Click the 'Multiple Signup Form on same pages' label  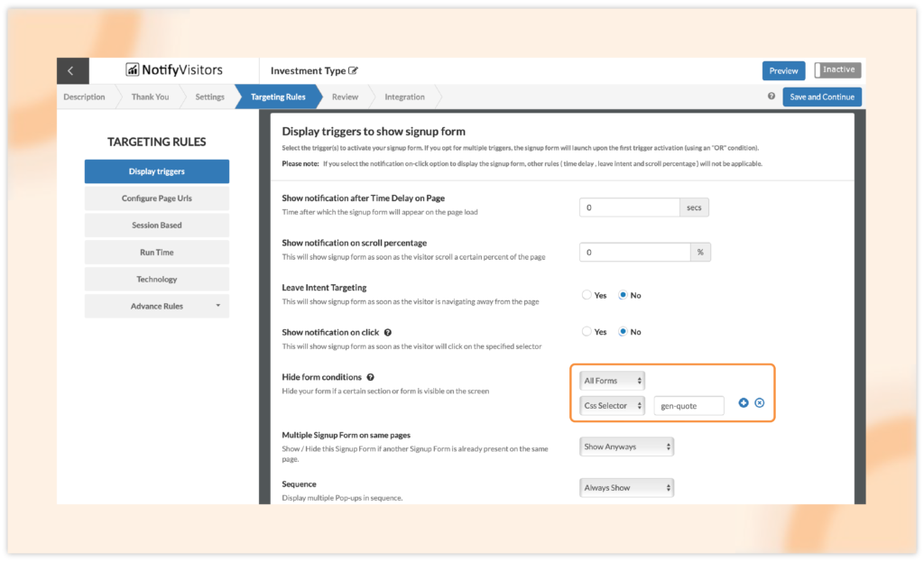pyautogui.click(x=346, y=436)
